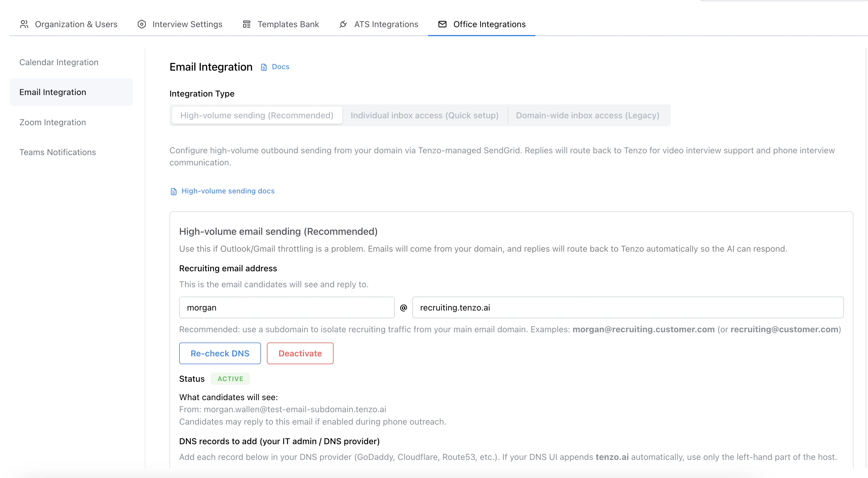Click the Re-check DNS button
This screenshot has height=478, width=868.
[220, 353]
